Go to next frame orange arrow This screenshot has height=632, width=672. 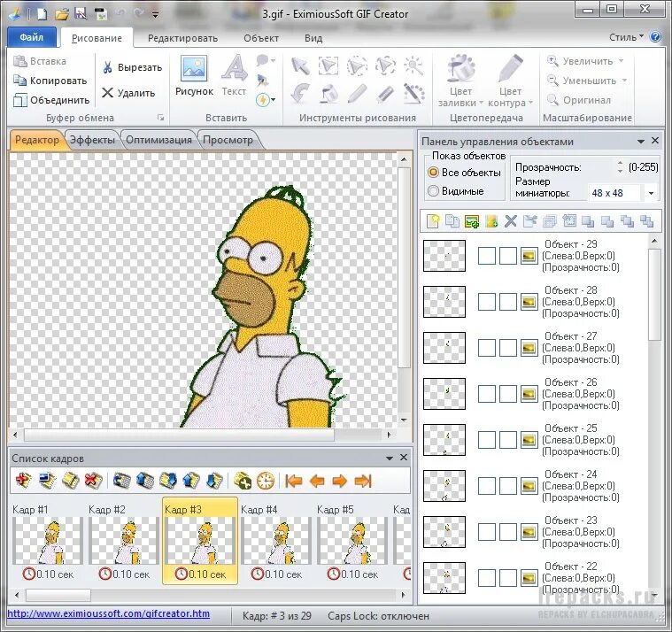pyautogui.click(x=339, y=481)
